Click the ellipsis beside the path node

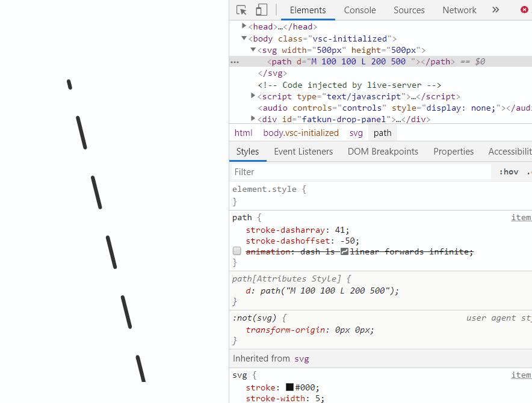pos(235,62)
